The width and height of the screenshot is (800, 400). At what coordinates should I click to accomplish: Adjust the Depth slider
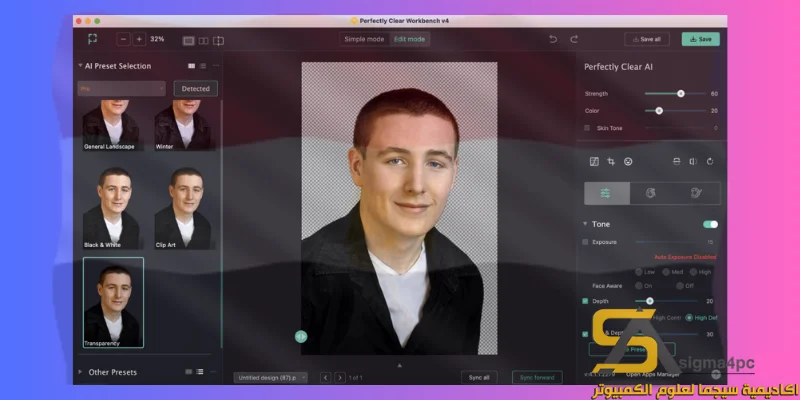pos(649,301)
